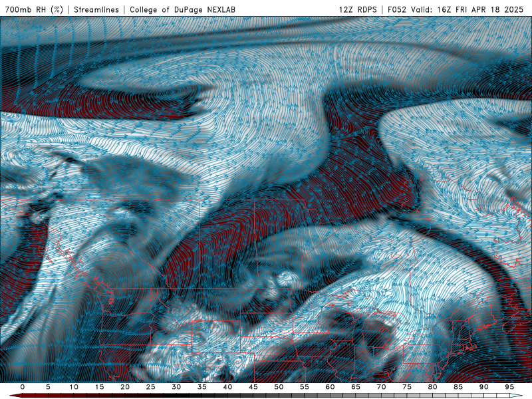The width and height of the screenshot is (532, 399).
Task: Click the "90" colorbar tick label
Action: coord(483,387)
